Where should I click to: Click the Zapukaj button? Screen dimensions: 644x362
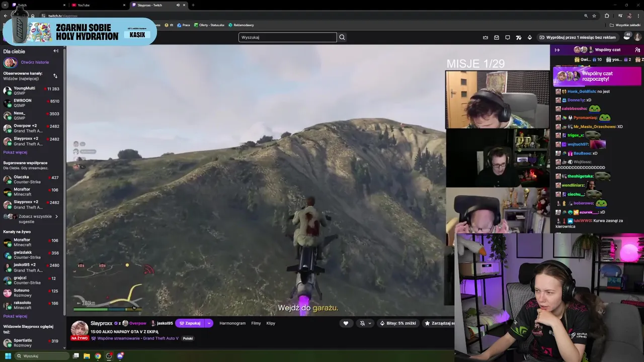point(190,323)
